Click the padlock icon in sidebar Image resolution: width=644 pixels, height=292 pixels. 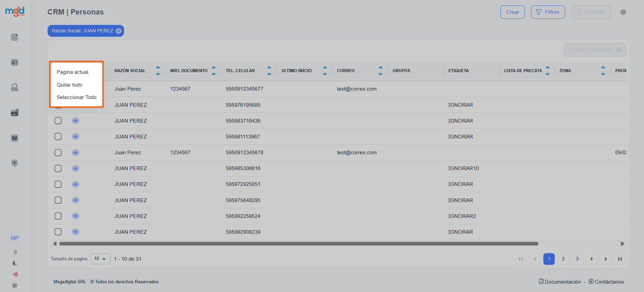coord(14,88)
